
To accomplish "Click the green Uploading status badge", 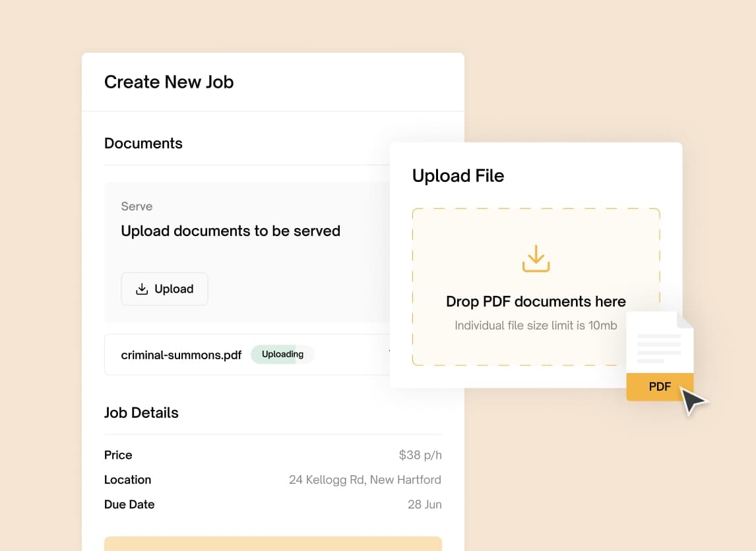I will 282,355.
